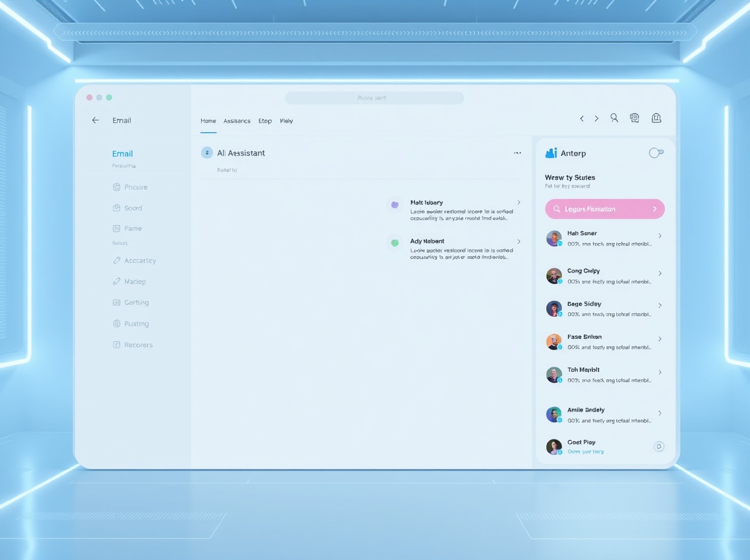Click the top center search bar
Viewport: 750px width, 560px height.
374,98
